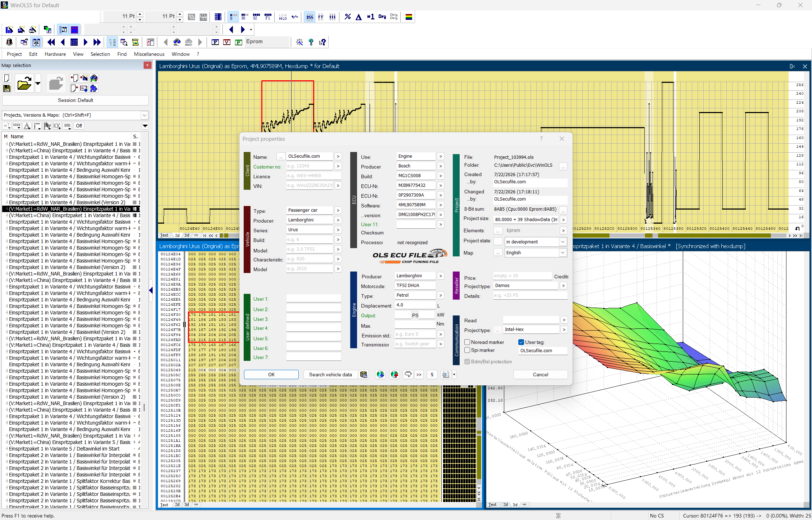Enable the Noread marker checkbox
The height and width of the screenshot is (520, 812).
[467, 342]
